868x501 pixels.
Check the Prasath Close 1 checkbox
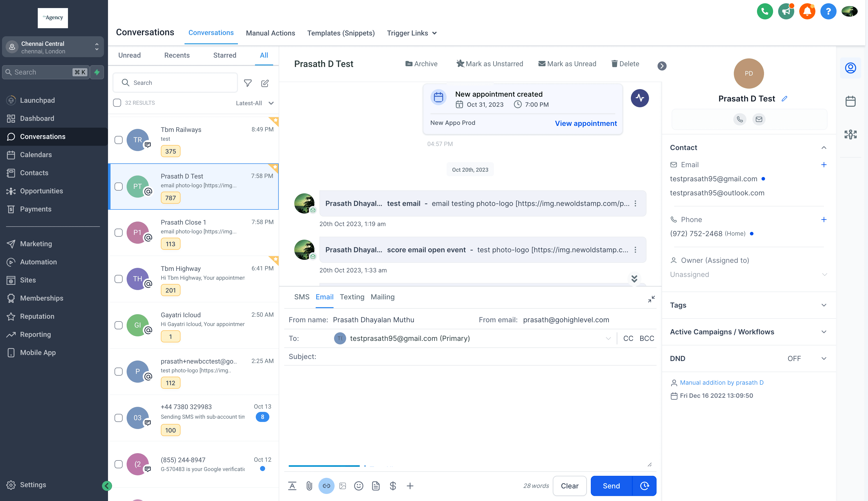(x=118, y=233)
